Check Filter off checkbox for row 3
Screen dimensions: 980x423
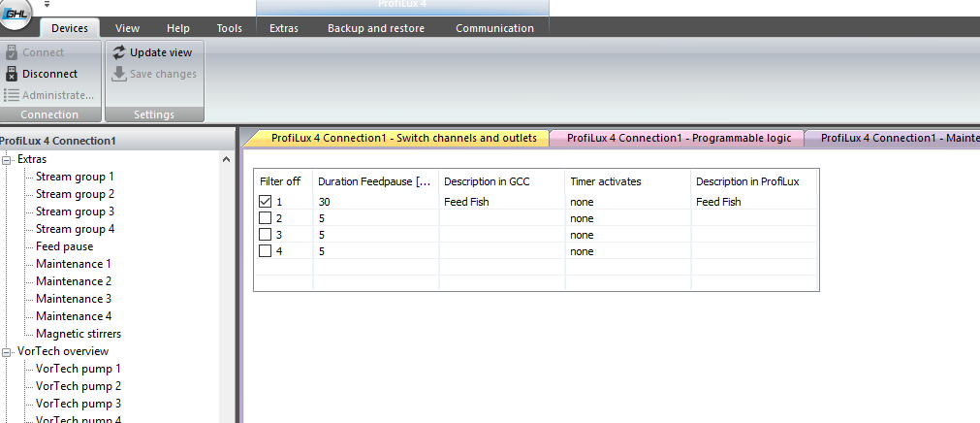pyautogui.click(x=265, y=235)
